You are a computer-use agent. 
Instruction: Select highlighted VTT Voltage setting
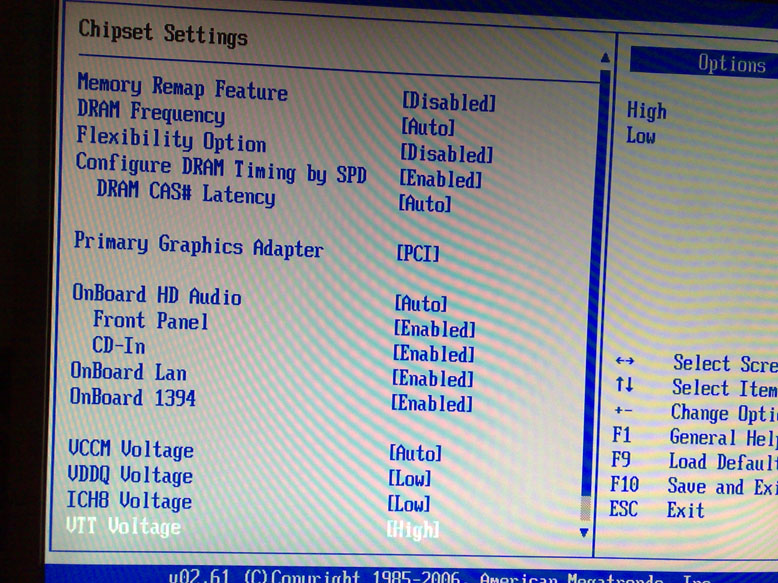123,526
